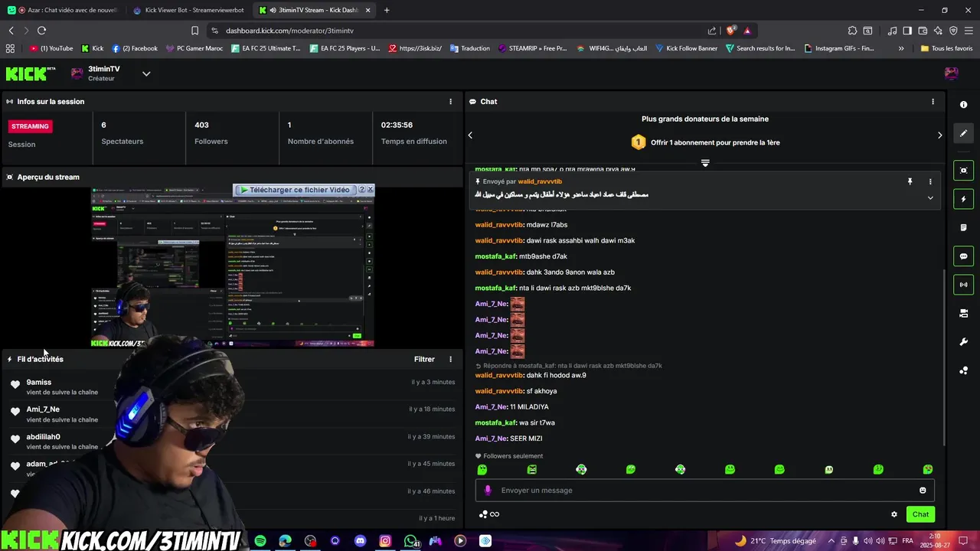The height and width of the screenshot is (551, 980).
Task: Click the heart icon beside 9amiss
Action: click(x=15, y=384)
